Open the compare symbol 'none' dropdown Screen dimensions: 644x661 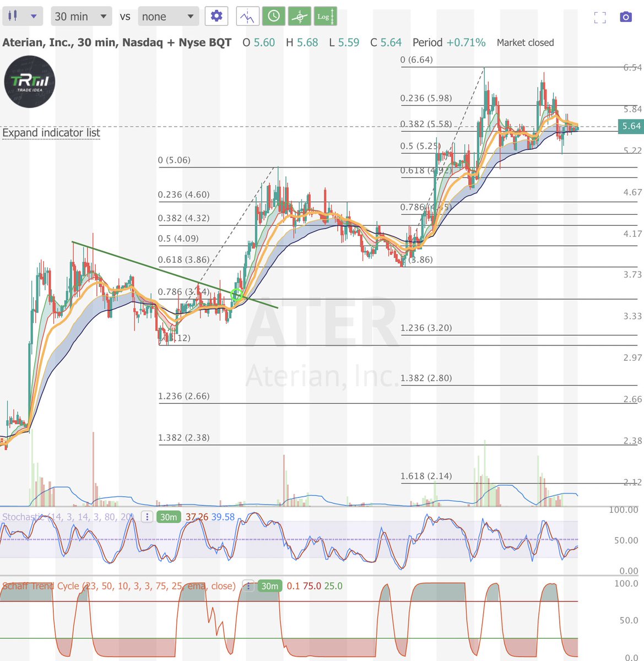click(x=168, y=16)
